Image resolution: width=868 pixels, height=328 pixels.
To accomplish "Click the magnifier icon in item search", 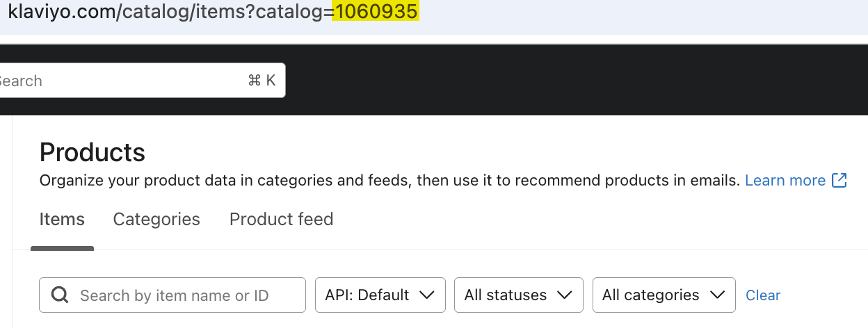I will pyautogui.click(x=60, y=295).
